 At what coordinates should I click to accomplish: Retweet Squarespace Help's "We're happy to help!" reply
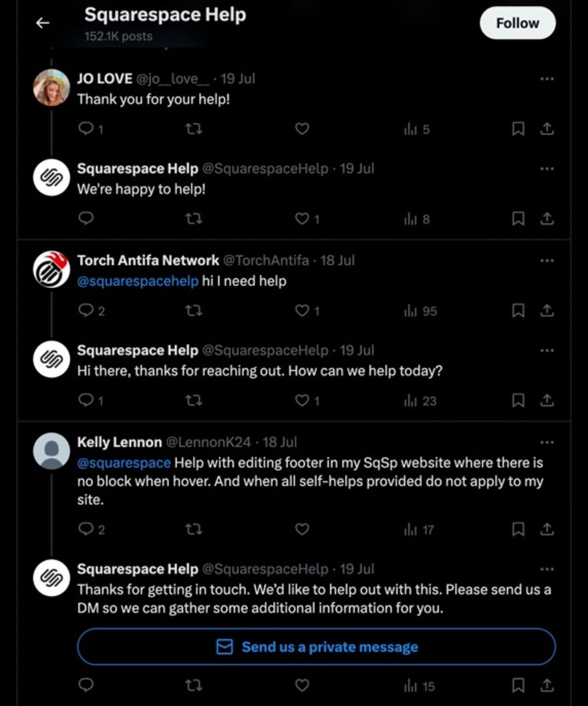coord(194,218)
